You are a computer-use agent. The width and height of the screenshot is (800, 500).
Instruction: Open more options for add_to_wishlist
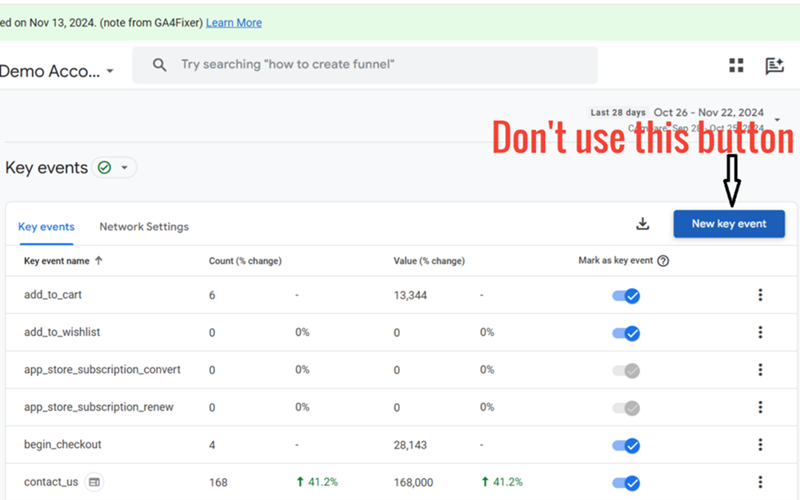[x=760, y=332]
